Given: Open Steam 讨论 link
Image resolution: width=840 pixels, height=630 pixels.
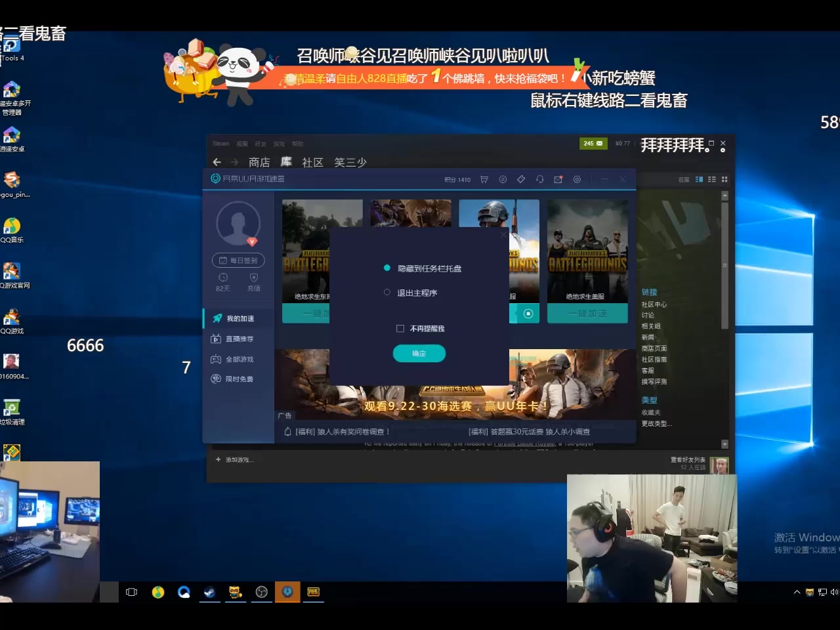Looking at the screenshot, I should click(x=648, y=315).
